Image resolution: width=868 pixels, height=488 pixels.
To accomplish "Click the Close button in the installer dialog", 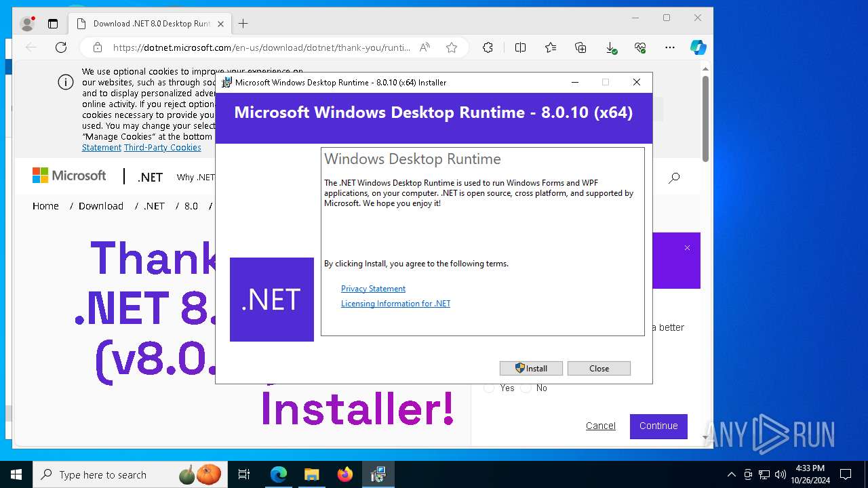I will point(599,368).
